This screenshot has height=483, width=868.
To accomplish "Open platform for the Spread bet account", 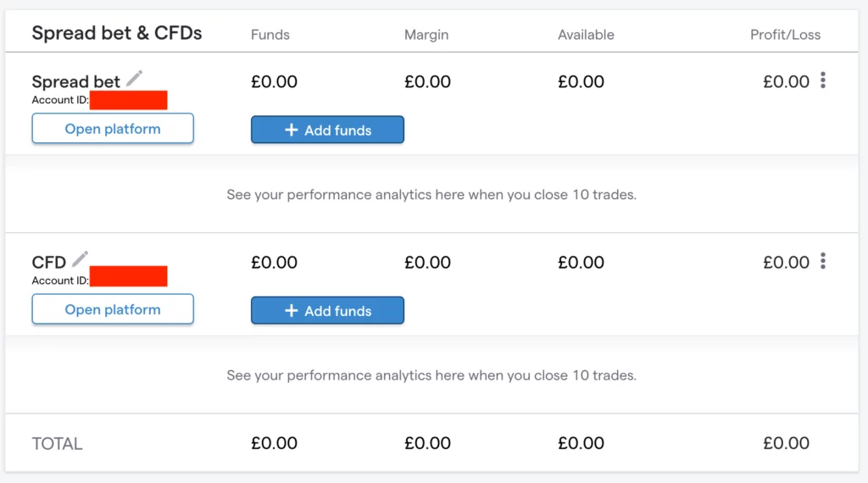I will click(113, 129).
